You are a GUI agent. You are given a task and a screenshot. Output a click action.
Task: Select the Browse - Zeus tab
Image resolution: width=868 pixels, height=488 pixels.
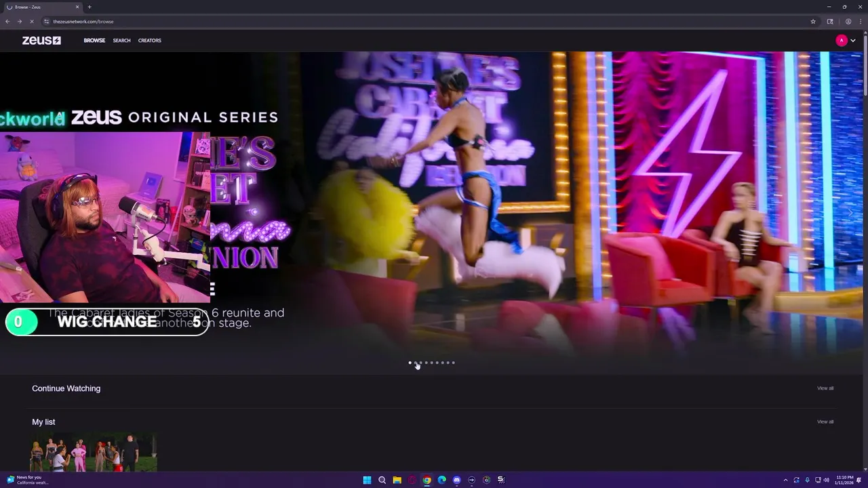[x=42, y=7]
